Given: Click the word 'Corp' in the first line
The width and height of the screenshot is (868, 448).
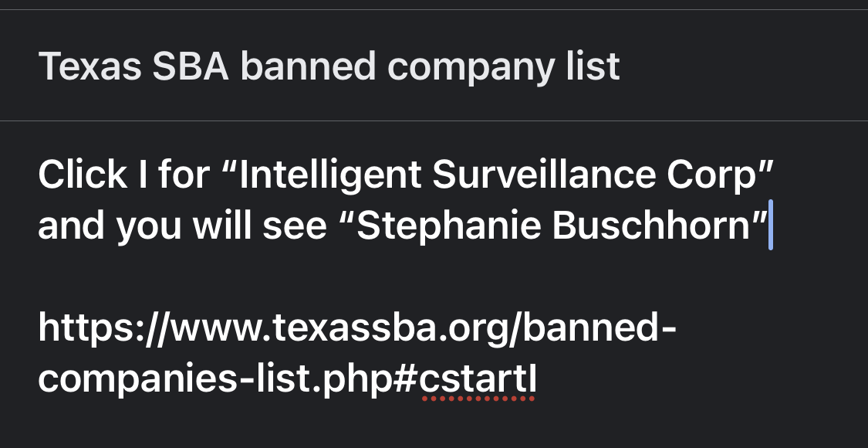Looking at the screenshot, I should click(x=711, y=176).
